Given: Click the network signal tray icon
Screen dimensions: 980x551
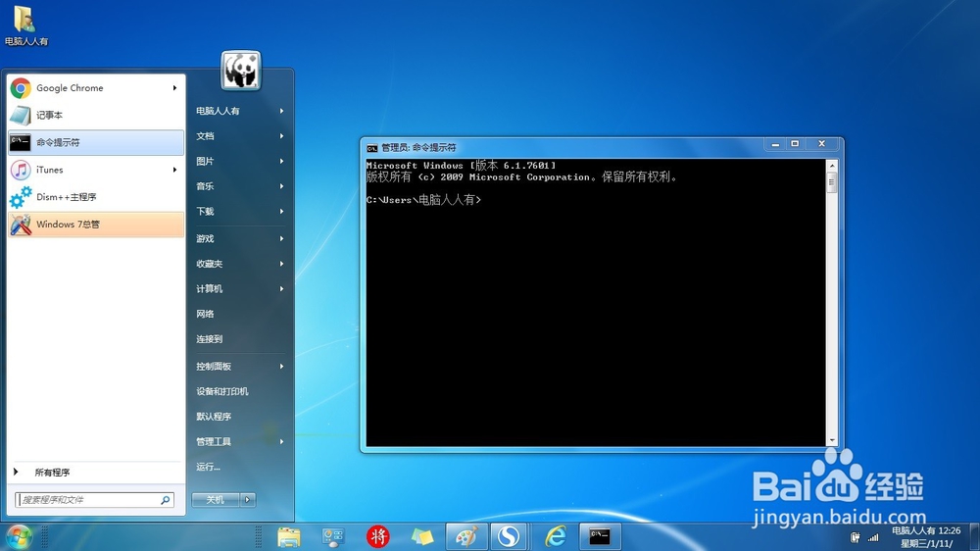Looking at the screenshot, I should (873, 537).
